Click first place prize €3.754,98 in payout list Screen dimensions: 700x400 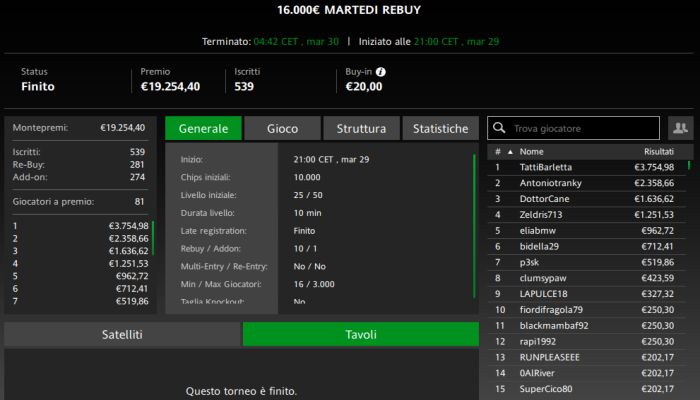(129, 226)
